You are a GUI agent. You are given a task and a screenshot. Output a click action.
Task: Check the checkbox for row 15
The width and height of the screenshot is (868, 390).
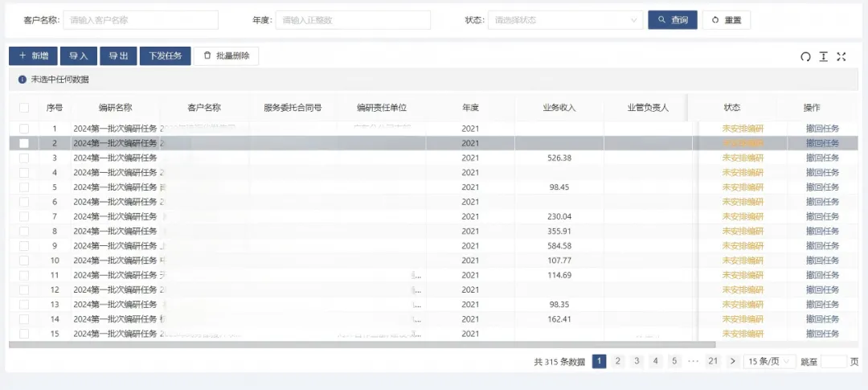(x=24, y=334)
